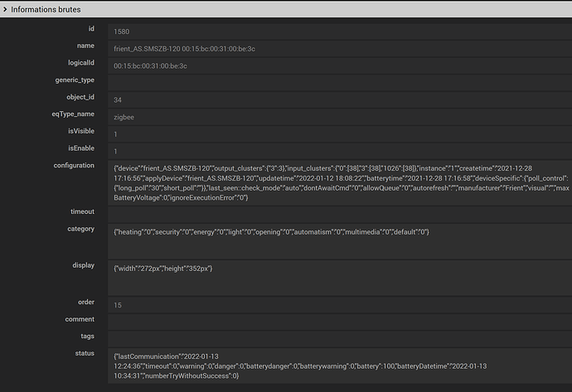The image size is (572, 392).
Task: Select the category JSON text area
Action: [340, 241]
